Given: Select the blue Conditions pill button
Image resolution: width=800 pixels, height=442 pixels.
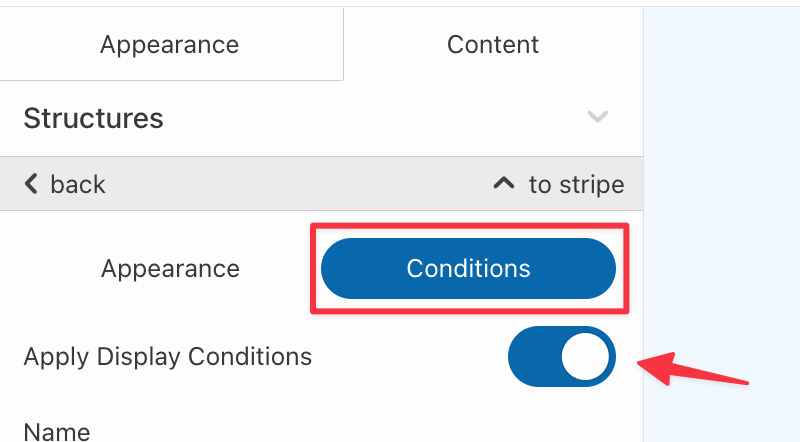Looking at the screenshot, I should [467, 269].
